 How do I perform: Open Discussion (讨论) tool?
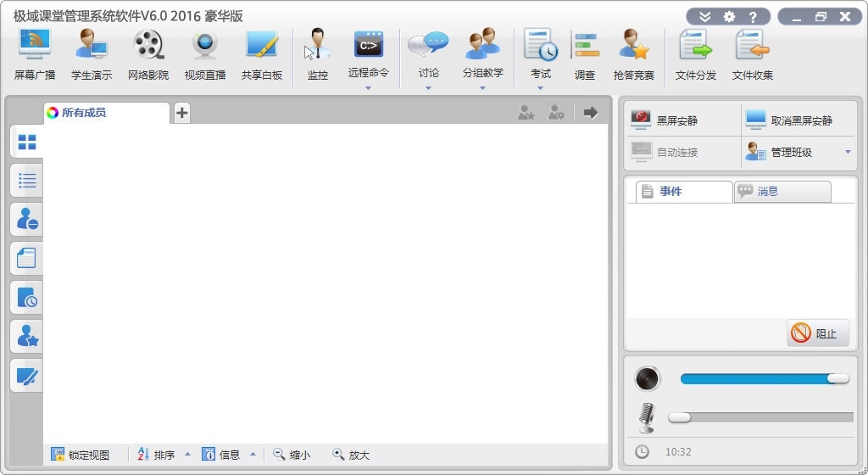428,54
